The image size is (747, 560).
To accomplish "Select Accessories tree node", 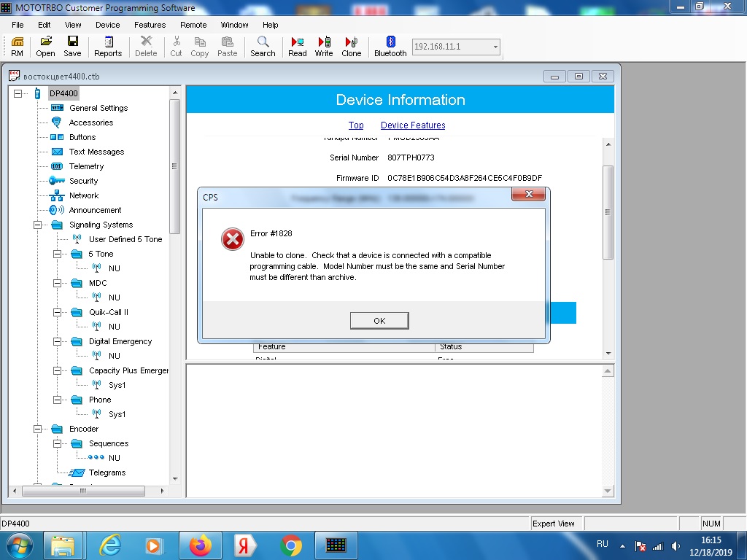I will [x=91, y=122].
